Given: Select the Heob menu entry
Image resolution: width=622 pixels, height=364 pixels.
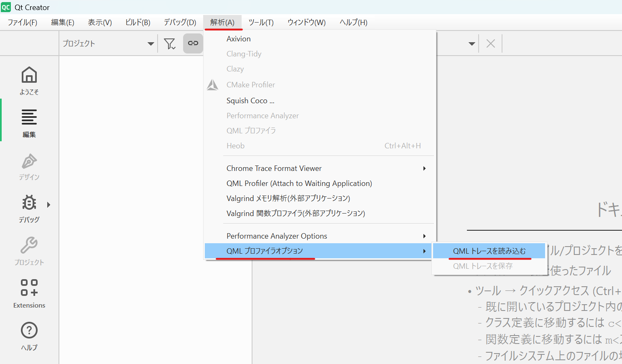Looking at the screenshot, I should pyautogui.click(x=319, y=146).
